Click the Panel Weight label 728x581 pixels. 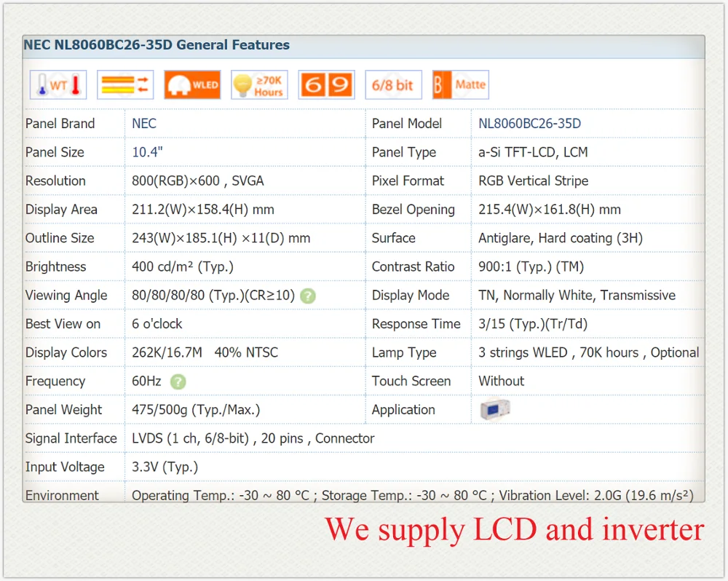pyautogui.click(x=63, y=410)
